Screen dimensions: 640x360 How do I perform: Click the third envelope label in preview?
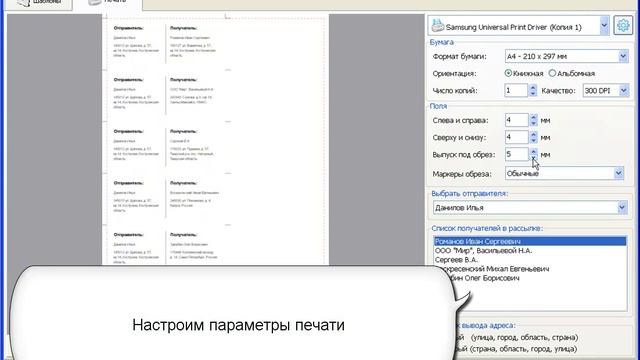pos(167,147)
